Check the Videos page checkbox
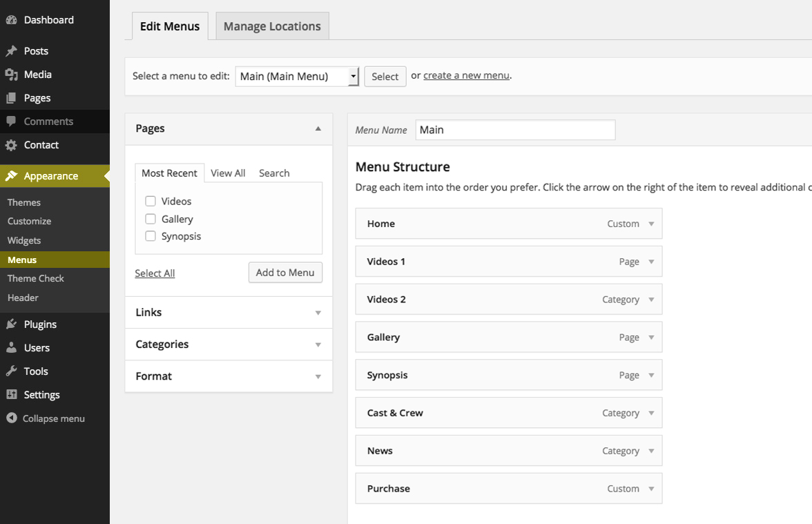The image size is (812, 524). (x=151, y=202)
